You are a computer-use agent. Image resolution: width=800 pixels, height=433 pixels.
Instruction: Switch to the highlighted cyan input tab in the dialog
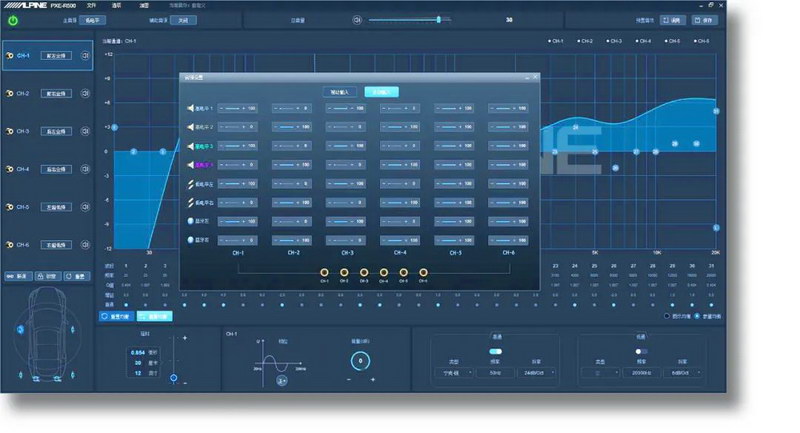tap(381, 92)
